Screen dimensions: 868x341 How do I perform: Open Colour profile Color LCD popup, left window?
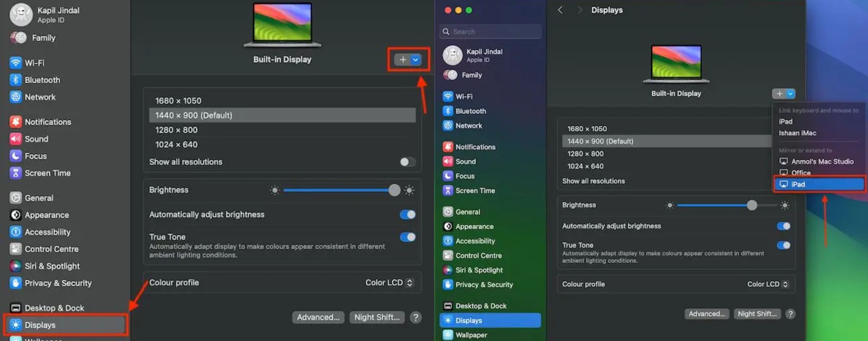(x=389, y=283)
